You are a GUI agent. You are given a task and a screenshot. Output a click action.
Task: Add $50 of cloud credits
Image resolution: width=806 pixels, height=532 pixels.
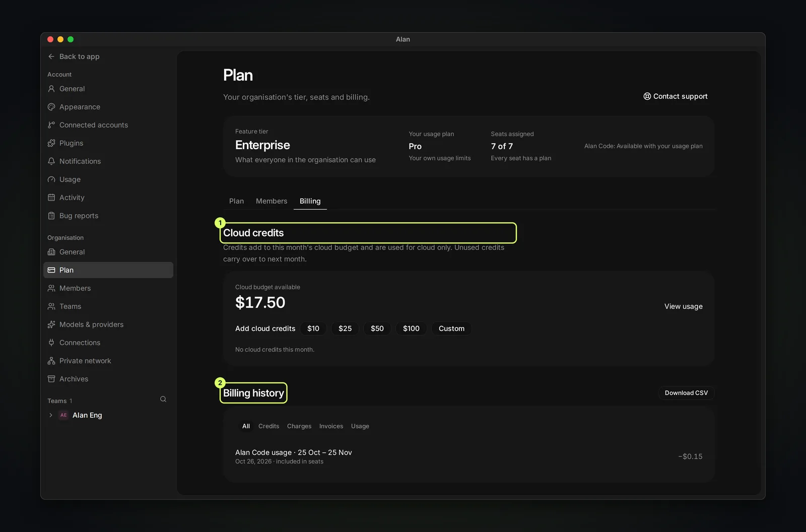(377, 328)
